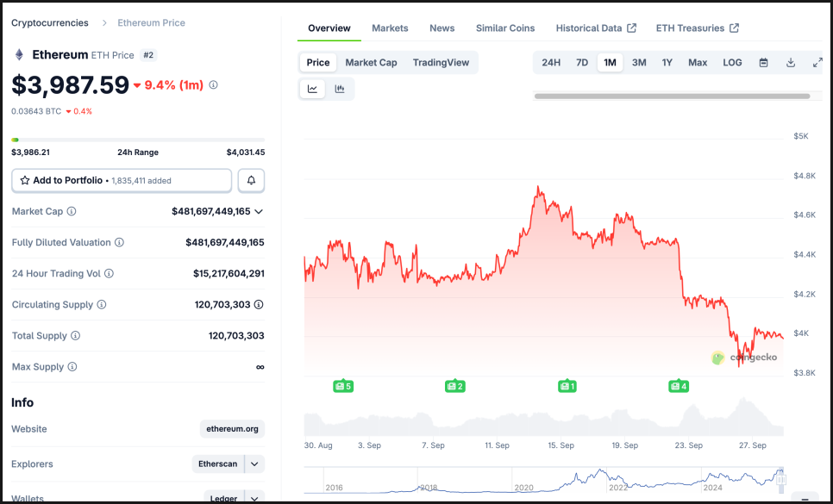Expand the Market Cap value chevron

[x=259, y=212]
